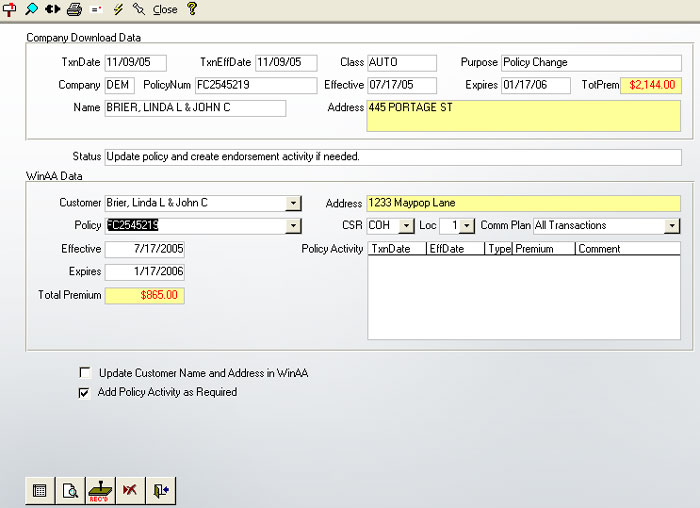Click the pushpin icon in the toolbar
The width and height of the screenshot is (700, 508).
coord(139,9)
